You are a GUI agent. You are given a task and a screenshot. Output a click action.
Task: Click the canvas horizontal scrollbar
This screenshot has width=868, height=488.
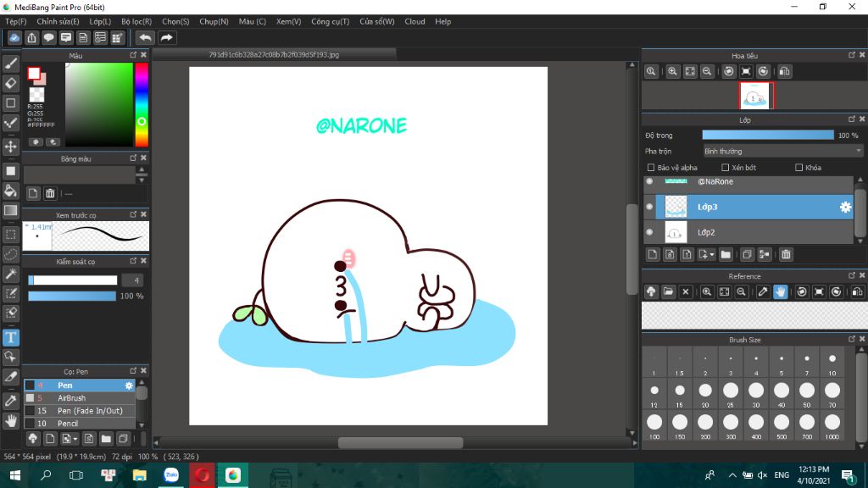(400, 442)
